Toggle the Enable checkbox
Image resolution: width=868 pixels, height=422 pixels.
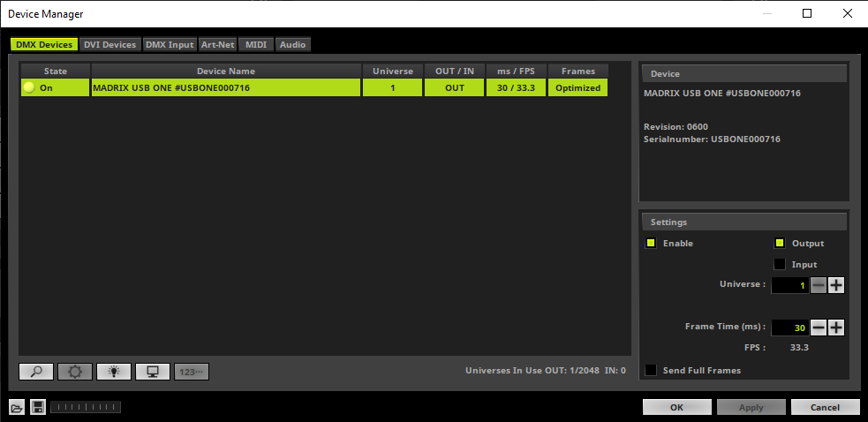pyautogui.click(x=651, y=243)
